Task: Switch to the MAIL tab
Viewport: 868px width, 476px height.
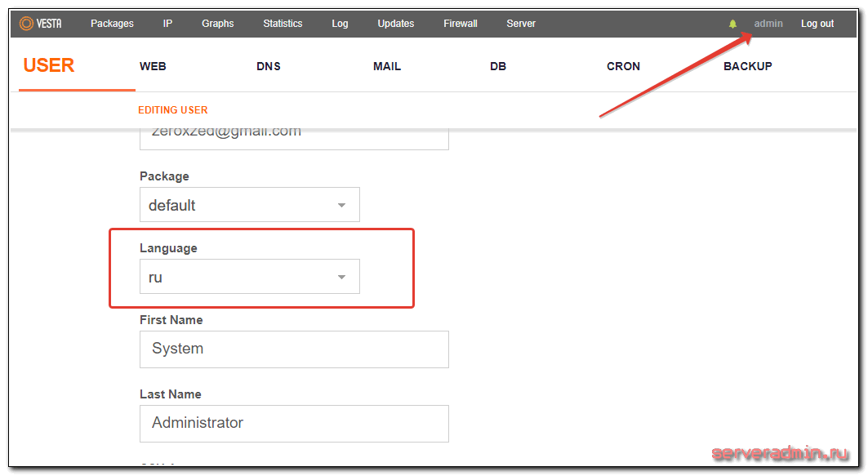Action: click(387, 66)
